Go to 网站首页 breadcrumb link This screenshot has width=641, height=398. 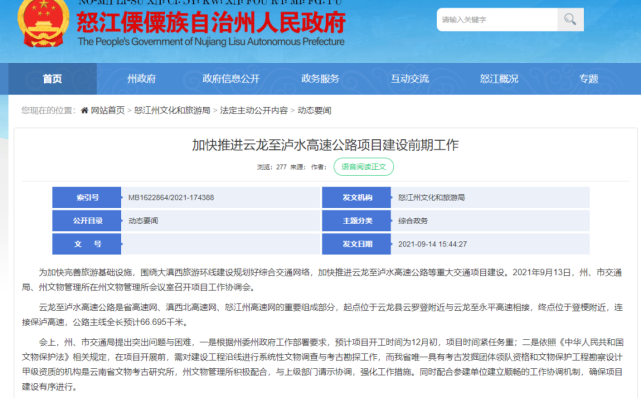108,110
